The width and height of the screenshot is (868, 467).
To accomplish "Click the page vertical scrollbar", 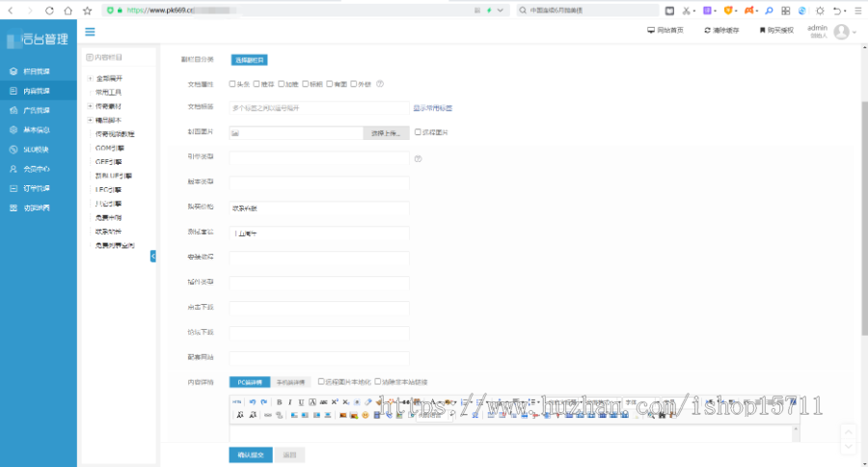I will pos(864,219).
